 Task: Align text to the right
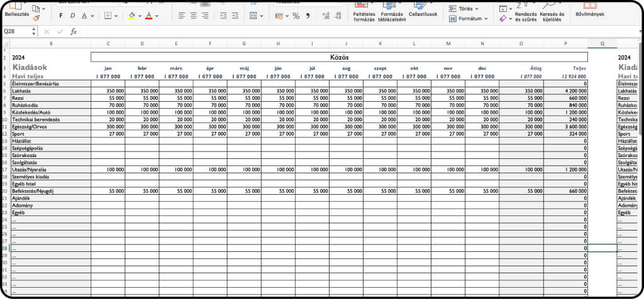(205, 16)
